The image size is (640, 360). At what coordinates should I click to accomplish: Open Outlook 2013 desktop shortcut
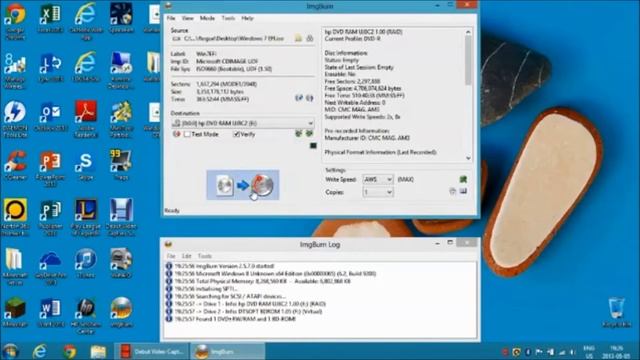[x=50, y=117]
